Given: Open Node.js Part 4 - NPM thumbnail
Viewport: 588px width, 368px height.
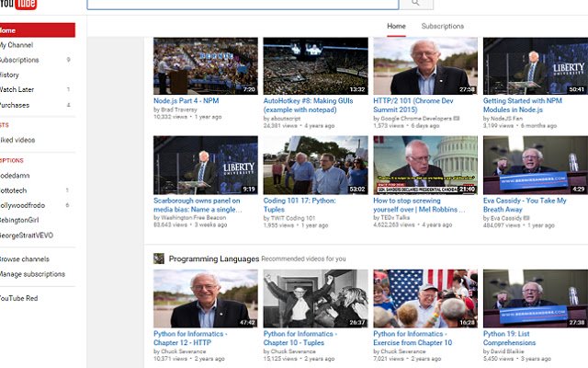Looking at the screenshot, I should 206,65.
